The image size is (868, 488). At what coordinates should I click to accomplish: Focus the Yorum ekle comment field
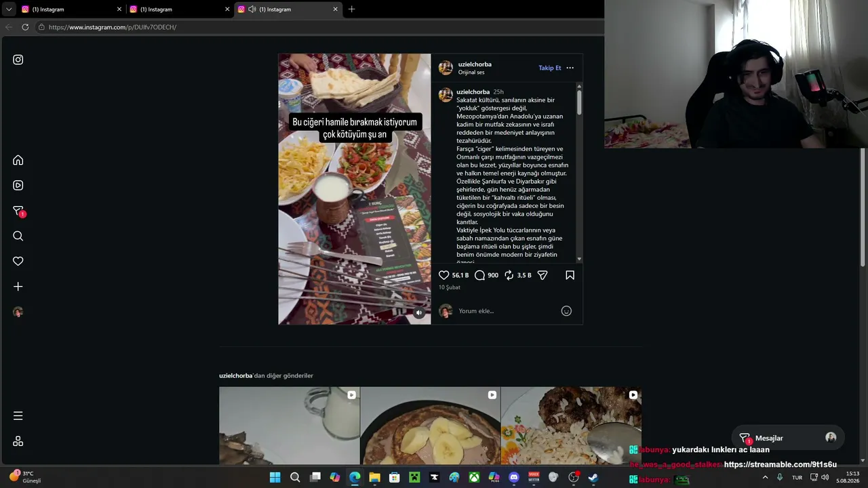click(x=505, y=311)
